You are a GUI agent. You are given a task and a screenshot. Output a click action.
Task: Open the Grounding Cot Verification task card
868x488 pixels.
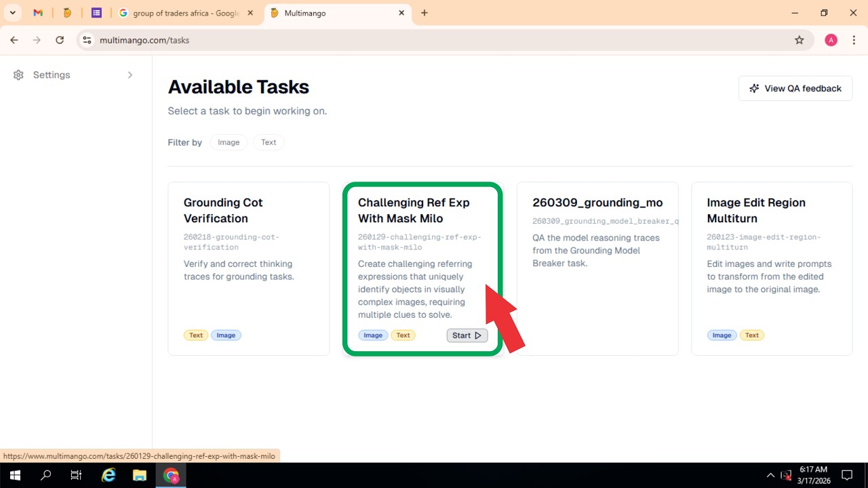tap(249, 268)
